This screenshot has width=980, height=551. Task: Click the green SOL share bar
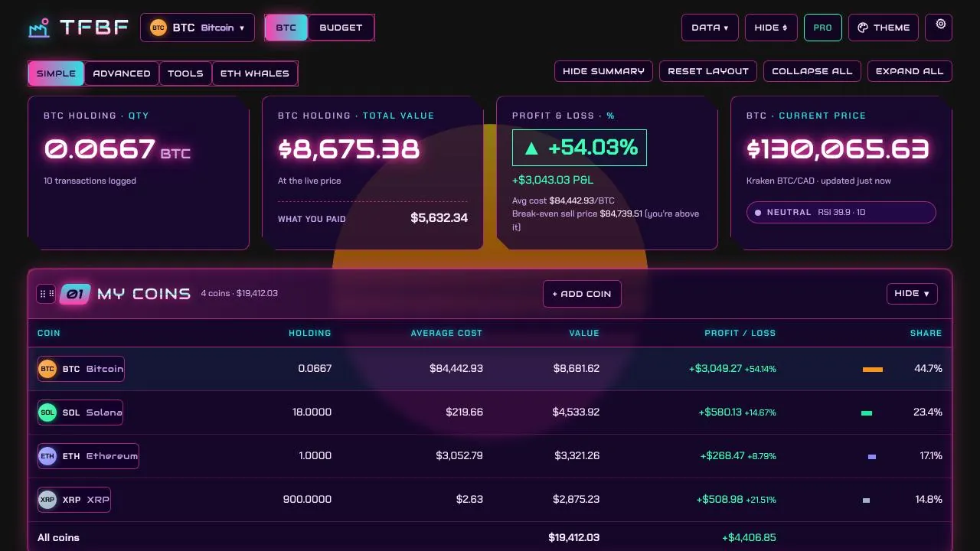point(867,413)
